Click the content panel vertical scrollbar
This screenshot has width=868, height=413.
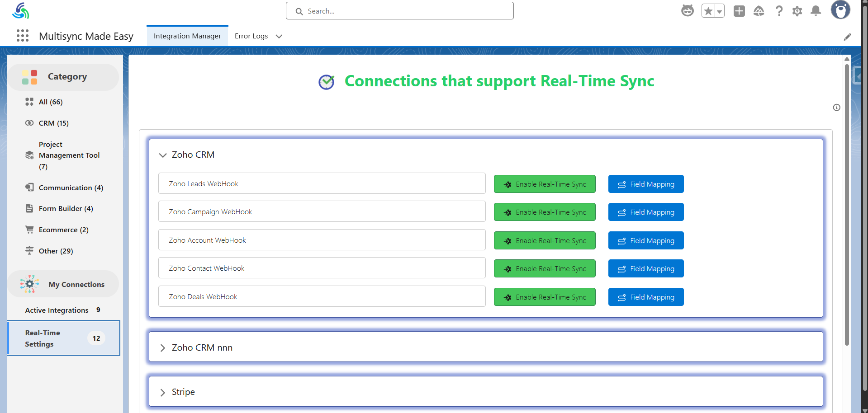coord(847,205)
